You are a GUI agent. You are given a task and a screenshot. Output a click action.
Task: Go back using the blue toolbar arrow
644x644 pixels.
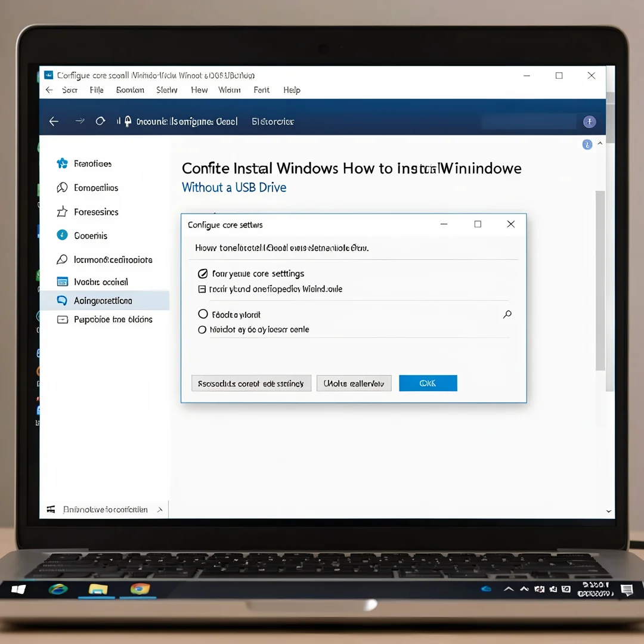click(x=54, y=121)
